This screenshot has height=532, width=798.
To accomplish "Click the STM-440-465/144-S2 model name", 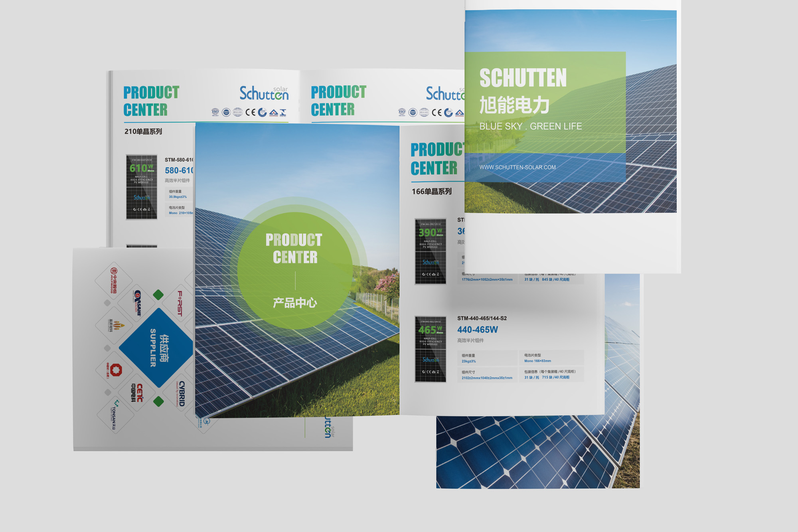I will click(482, 318).
